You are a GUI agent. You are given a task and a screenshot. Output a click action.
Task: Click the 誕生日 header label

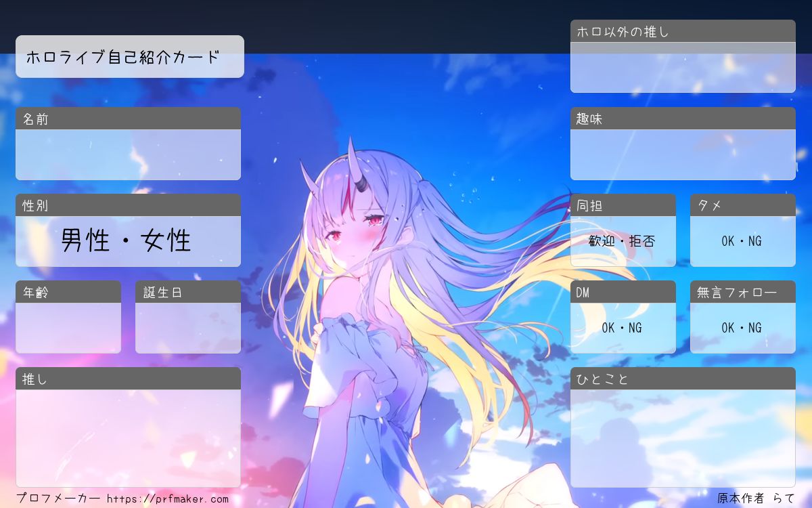[x=162, y=293]
